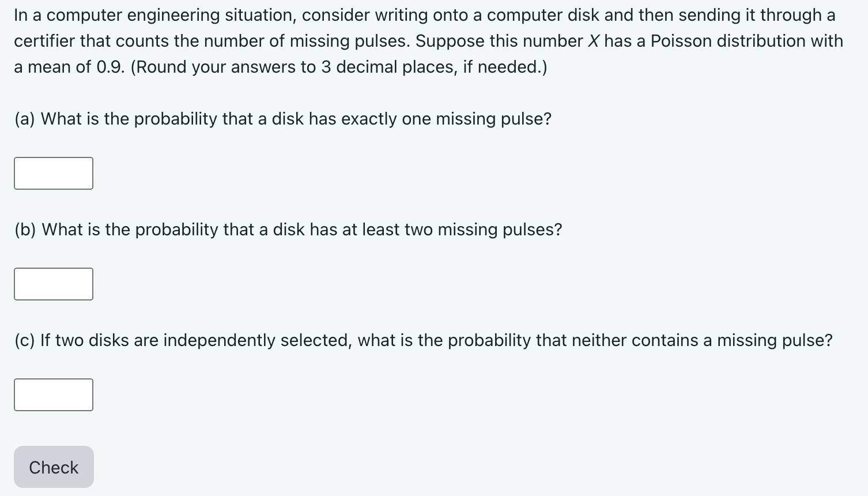Click the gray Check control at the bottom
Viewport: 868px width, 496px height.
point(53,467)
